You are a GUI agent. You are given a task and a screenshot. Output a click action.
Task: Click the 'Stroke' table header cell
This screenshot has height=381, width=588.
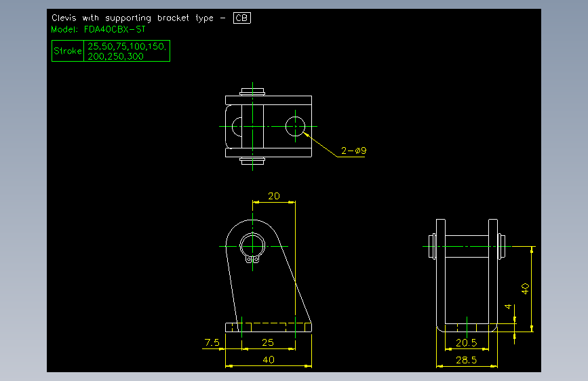(68, 51)
